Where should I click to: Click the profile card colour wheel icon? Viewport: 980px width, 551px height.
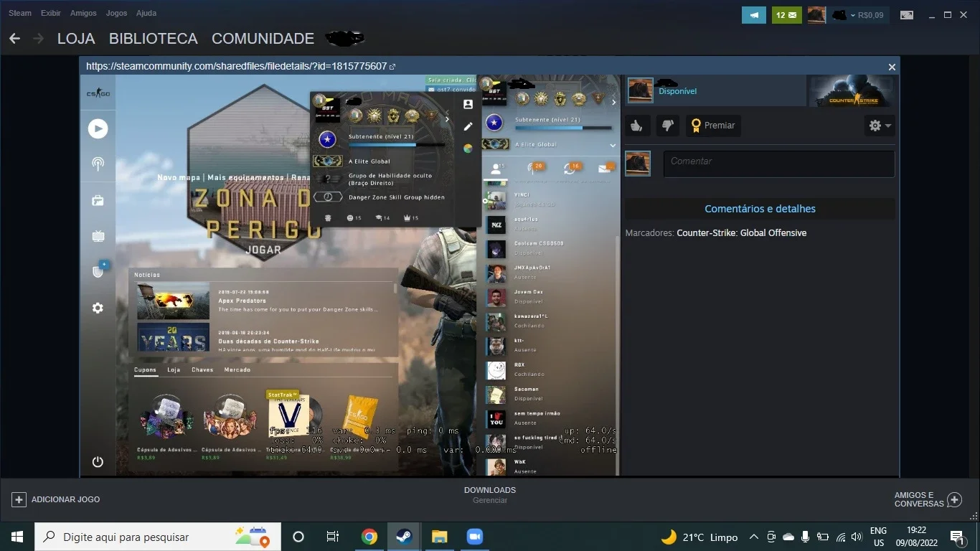(x=468, y=149)
